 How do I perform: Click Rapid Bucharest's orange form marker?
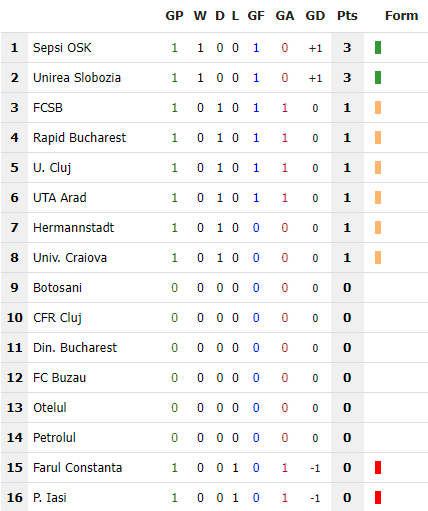tap(378, 137)
